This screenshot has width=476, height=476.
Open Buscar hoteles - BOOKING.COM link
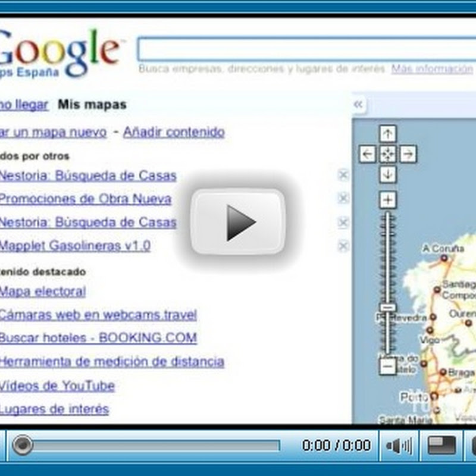98,338
